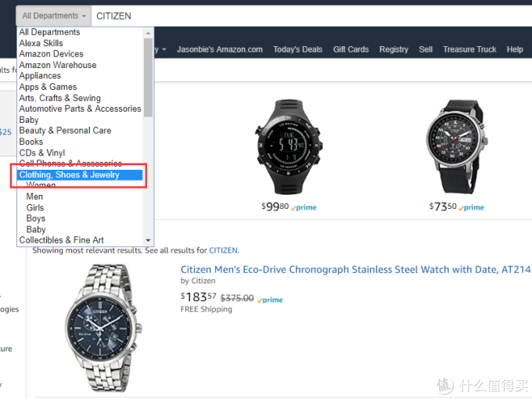Open the Registry link
This screenshot has width=532, height=399.
point(394,49)
